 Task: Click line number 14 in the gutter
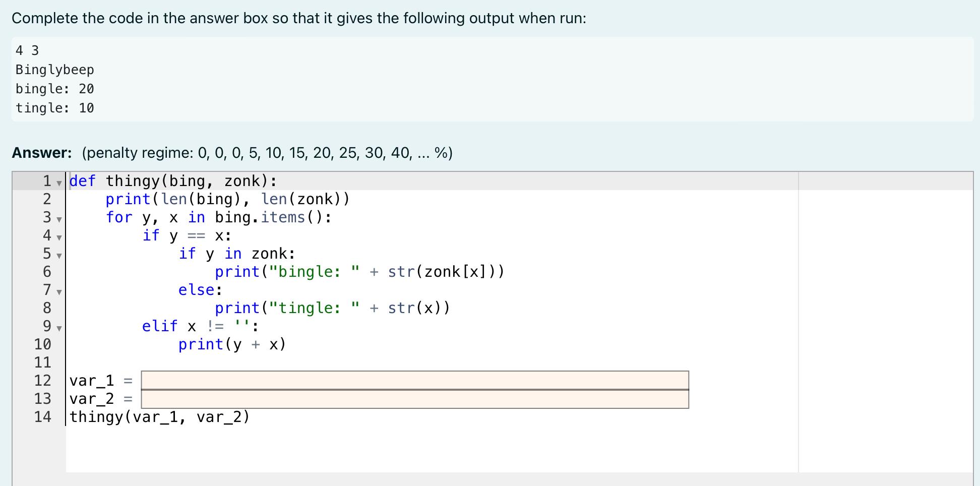pyautogui.click(x=44, y=416)
